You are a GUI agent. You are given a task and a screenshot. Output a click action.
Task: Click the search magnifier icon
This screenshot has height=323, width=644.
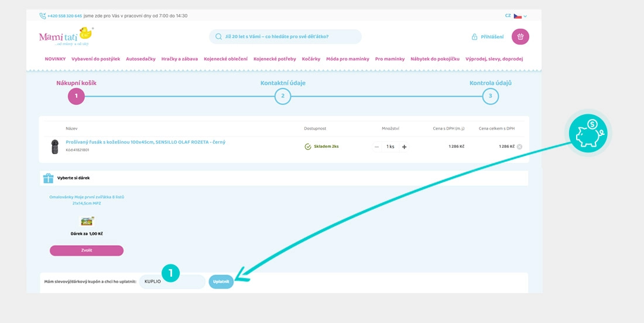pos(218,36)
